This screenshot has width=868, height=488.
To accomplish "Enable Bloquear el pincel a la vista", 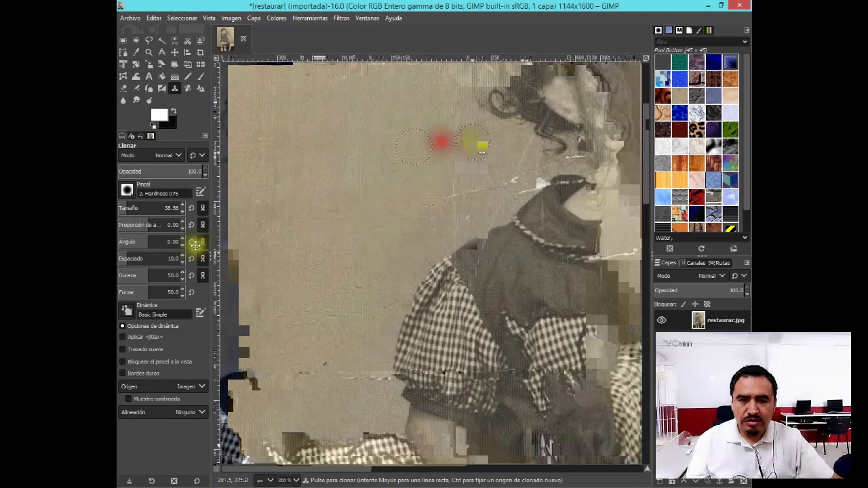I will point(123,361).
